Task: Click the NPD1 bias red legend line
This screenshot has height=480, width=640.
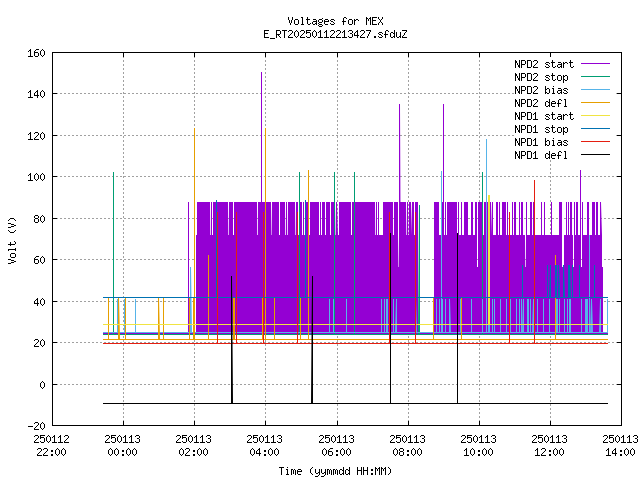Action: coord(595,142)
